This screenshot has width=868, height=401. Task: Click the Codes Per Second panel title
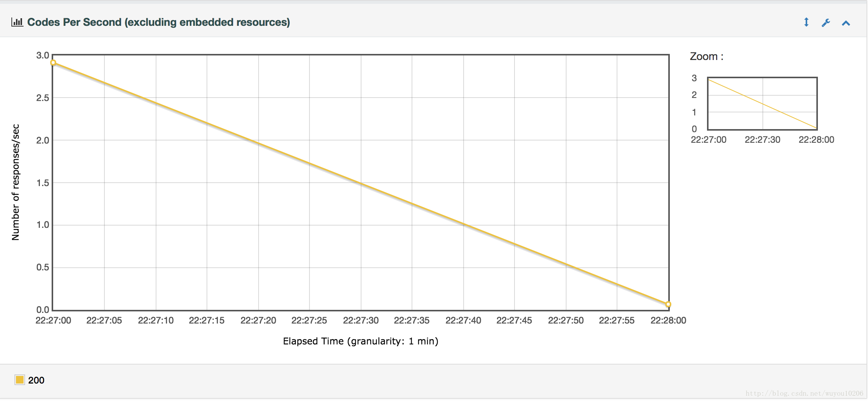(158, 22)
